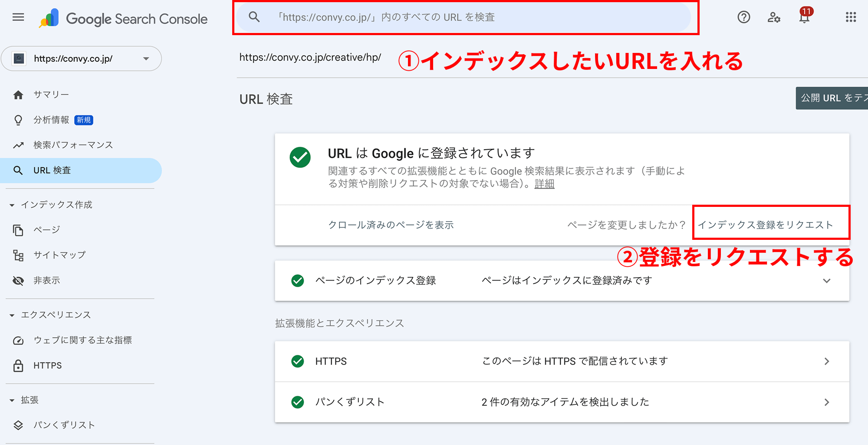Select 検索パフォーマンス in the sidebar menu

pyautogui.click(x=73, y=145)
